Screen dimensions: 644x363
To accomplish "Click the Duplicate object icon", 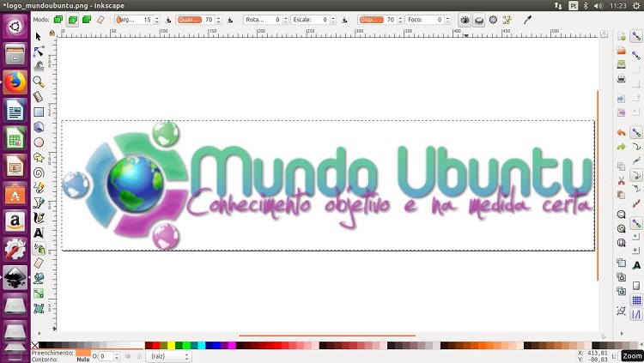I will [x=621, y=263].
